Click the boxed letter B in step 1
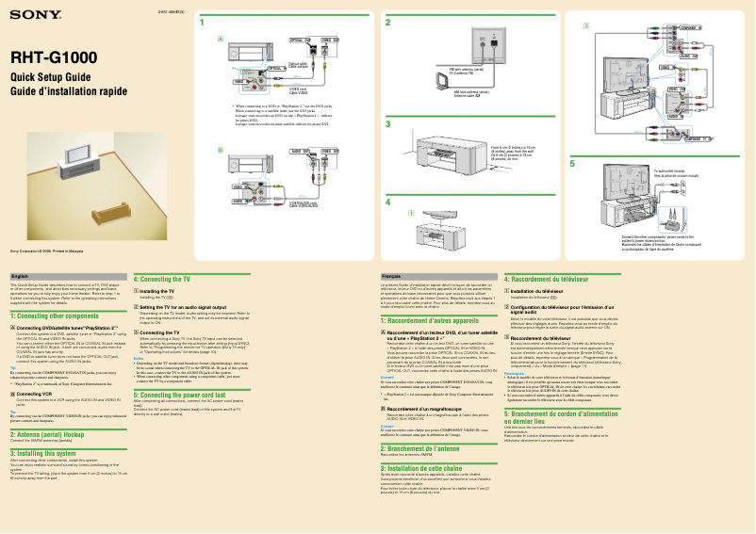756x534 pixels. [221, 150]
